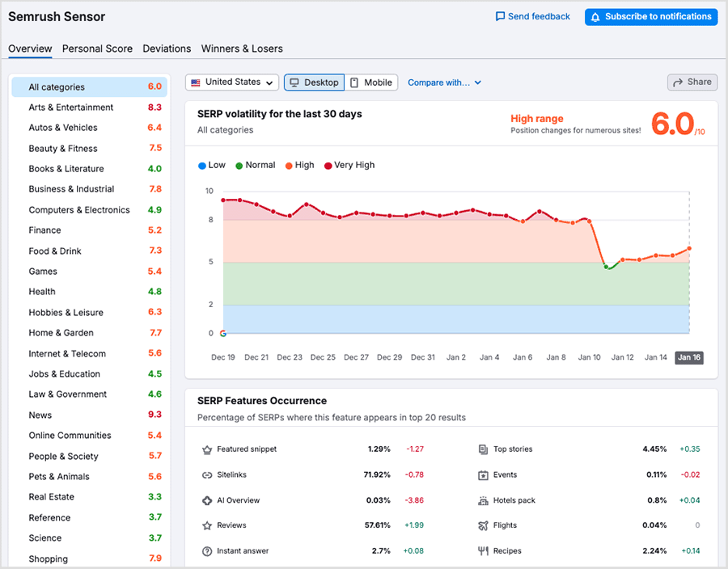Screen dimensions: 728x569
Task: Select the Pets & Animals category
Action: (x=89, y=477)
